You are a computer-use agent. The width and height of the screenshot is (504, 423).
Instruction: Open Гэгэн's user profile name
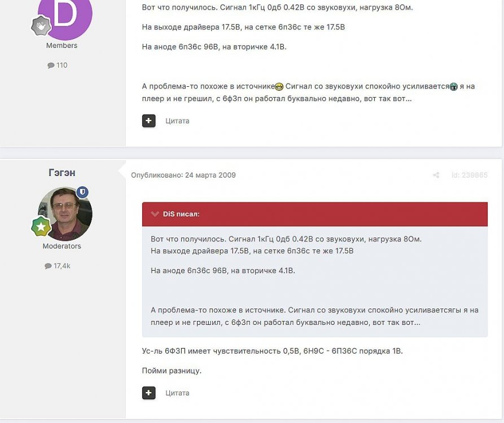pyautogui.click(x=62, y=173)
